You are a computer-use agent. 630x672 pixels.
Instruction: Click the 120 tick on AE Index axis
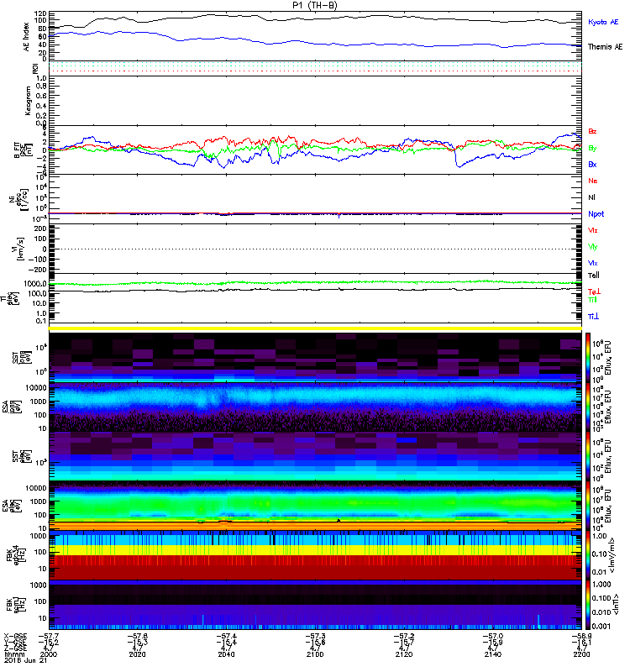(x=40, y=13)
